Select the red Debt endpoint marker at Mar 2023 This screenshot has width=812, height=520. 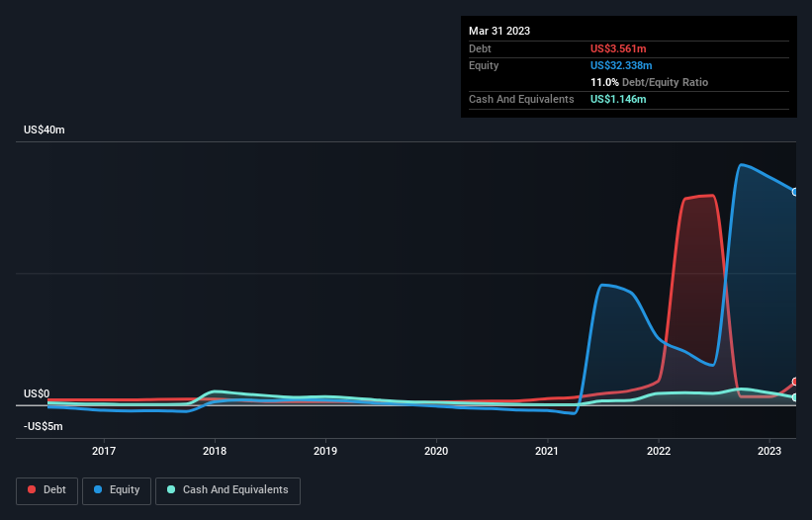(795, 382)
